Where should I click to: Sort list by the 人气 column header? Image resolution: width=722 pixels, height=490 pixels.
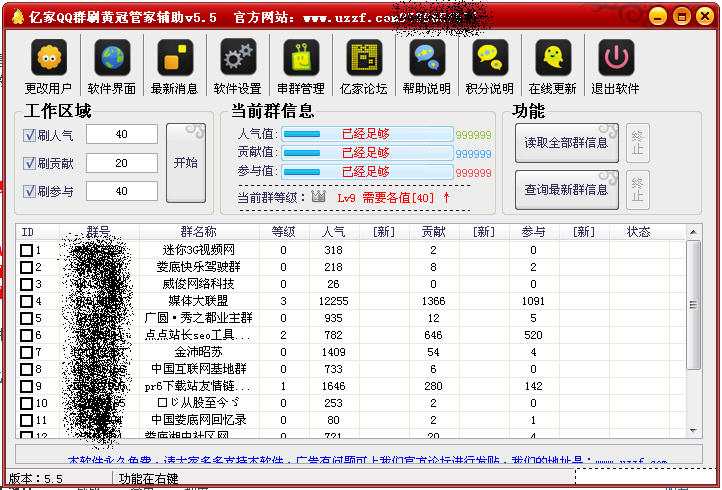point(333,232)
